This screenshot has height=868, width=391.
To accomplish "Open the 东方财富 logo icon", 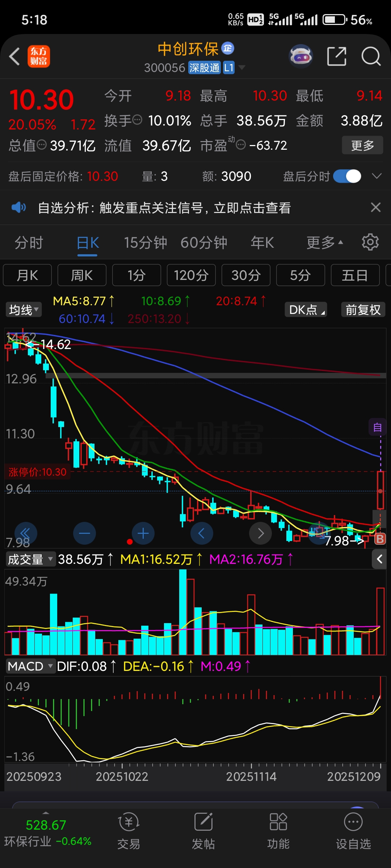I will coord(39,56).
